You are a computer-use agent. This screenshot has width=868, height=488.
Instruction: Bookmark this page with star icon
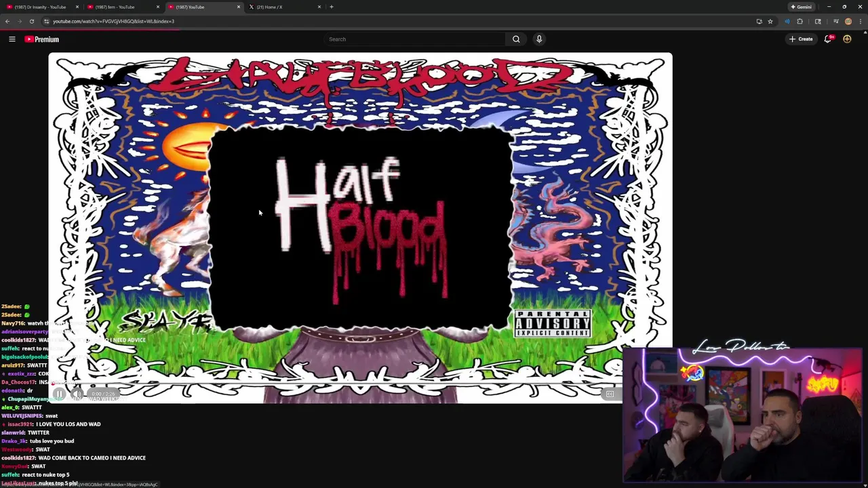tap(770, 21)
